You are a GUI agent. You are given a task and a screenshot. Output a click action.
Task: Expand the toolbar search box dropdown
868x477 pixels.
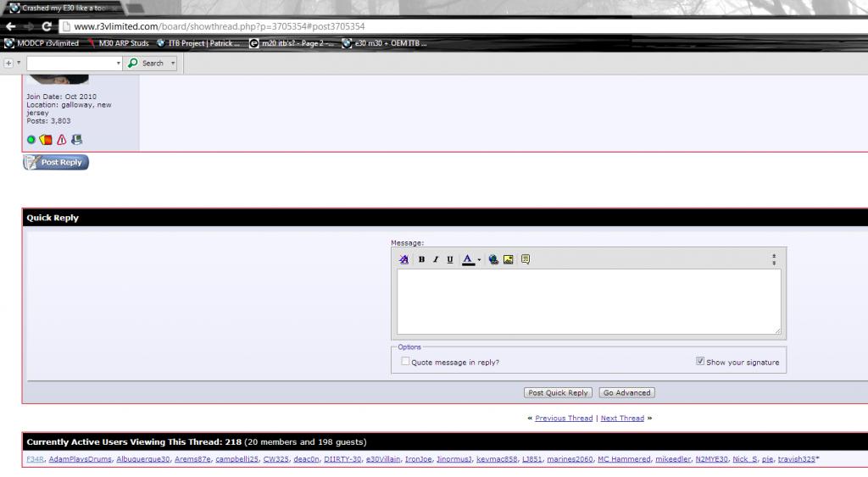pos(119,64)
